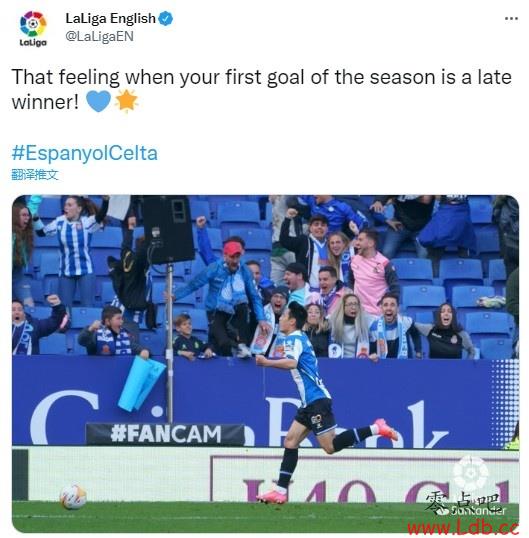Click the translate tweet link
The width and height of the screenshot is (529, 538).
click(x=35, y=175)
